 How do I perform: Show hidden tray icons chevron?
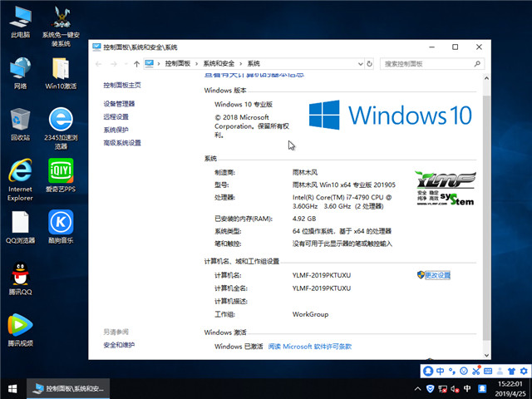(418, 389)
